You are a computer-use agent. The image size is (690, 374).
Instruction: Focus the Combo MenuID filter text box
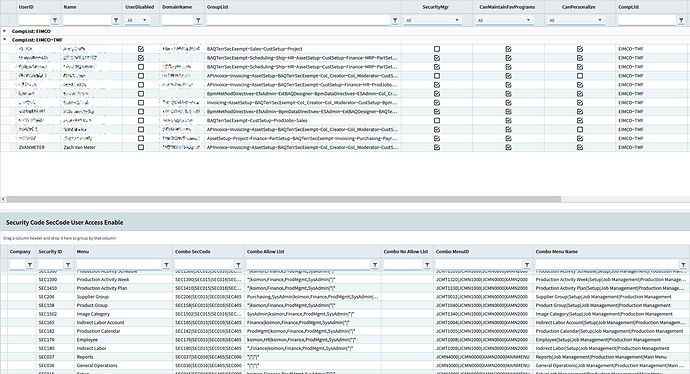tap(479, 265)
